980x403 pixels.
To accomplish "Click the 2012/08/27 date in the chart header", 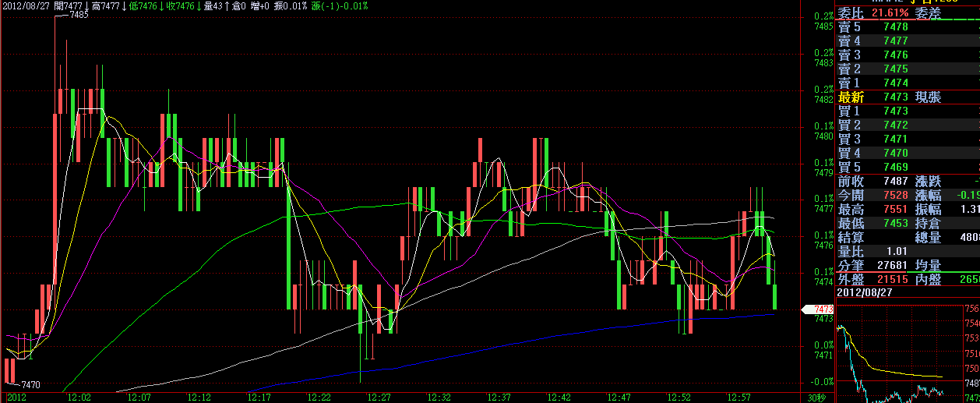I will (x=27, y=5).
